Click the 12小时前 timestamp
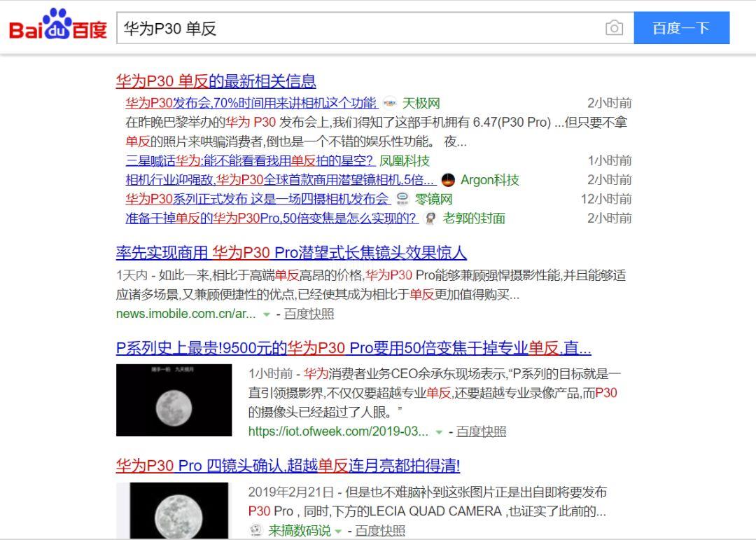 pos(606,199)
